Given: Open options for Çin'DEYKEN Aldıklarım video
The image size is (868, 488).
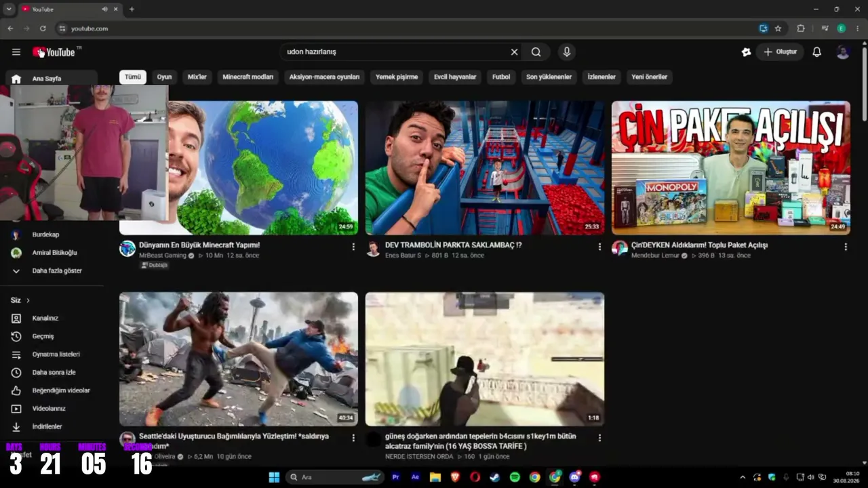Looking at the screenshot, I should point(846,247).
